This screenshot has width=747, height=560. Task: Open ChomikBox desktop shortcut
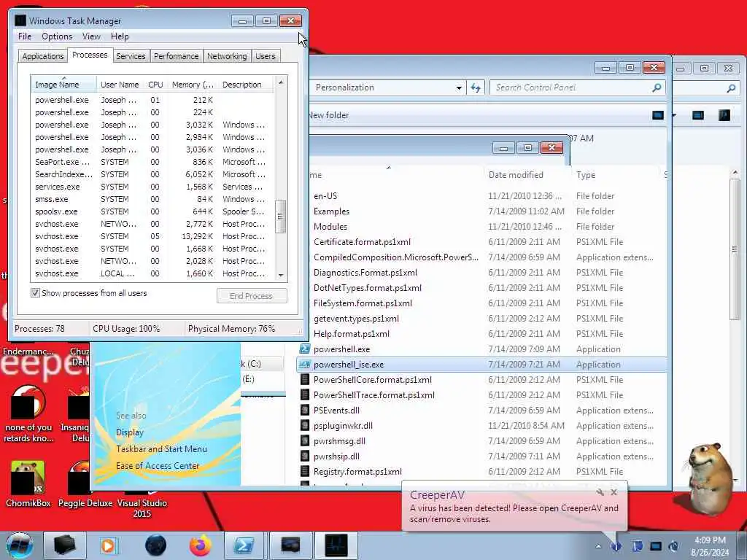(x=28, y=483)
